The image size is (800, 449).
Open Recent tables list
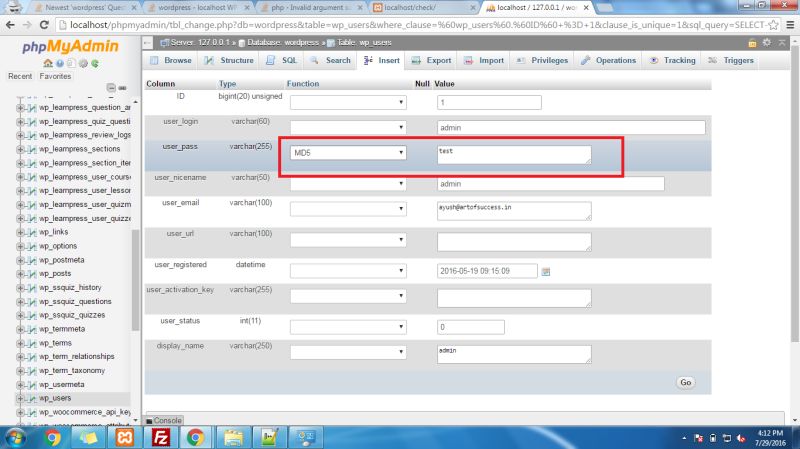click(20, 76)
